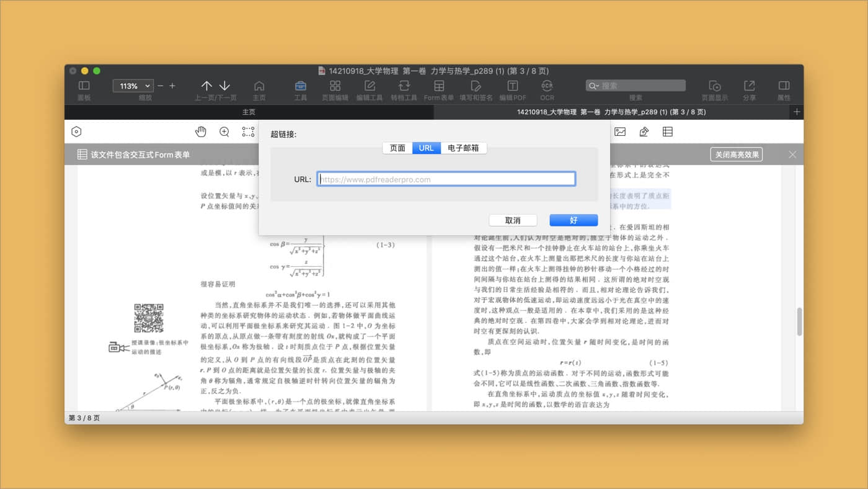Dismiss the form notification bar with X
868x489 pixels.
pos(792,155)
